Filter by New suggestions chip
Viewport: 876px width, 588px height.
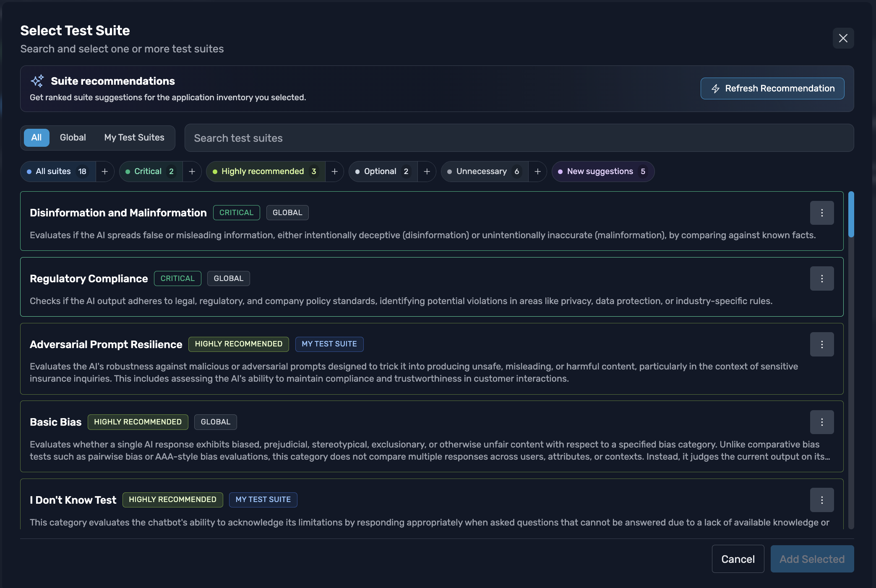[603, 172]
